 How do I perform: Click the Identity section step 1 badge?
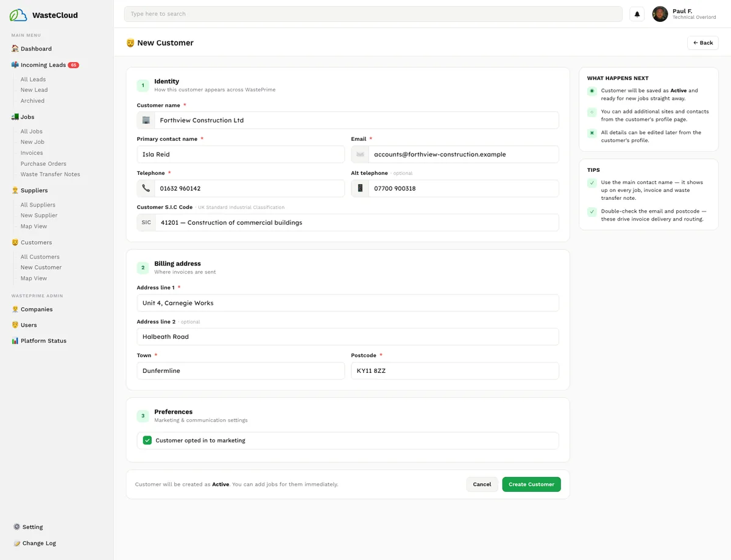(143, 86)
